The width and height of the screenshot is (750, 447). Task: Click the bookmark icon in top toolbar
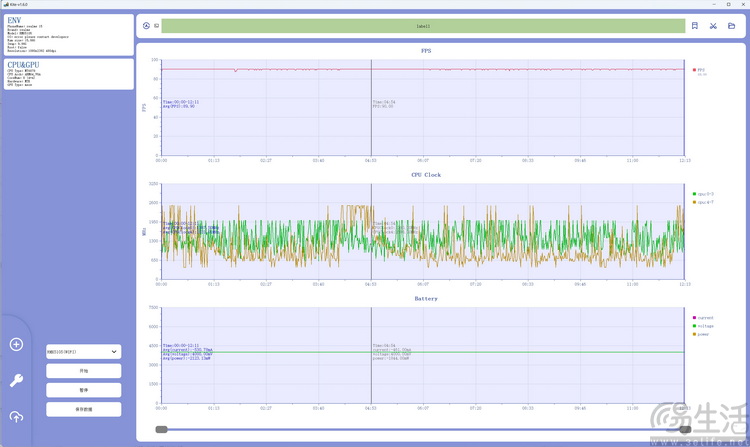(694, 26)
